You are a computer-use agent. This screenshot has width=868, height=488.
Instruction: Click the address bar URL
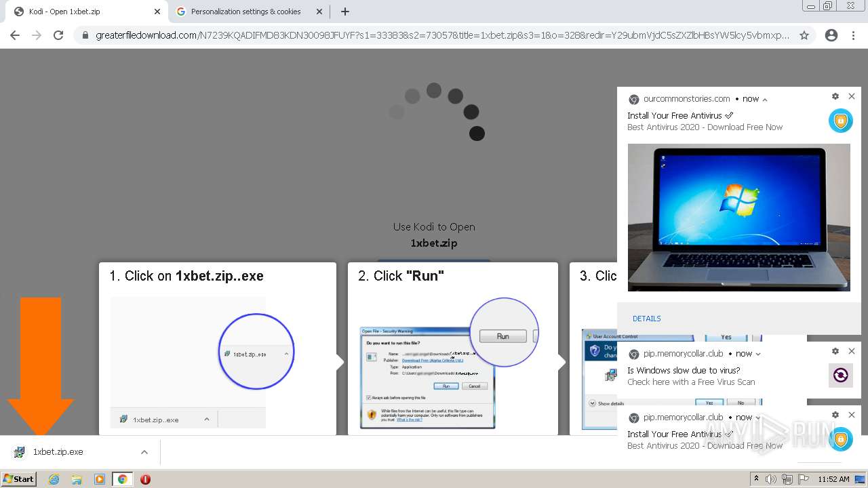coord(442,35)
